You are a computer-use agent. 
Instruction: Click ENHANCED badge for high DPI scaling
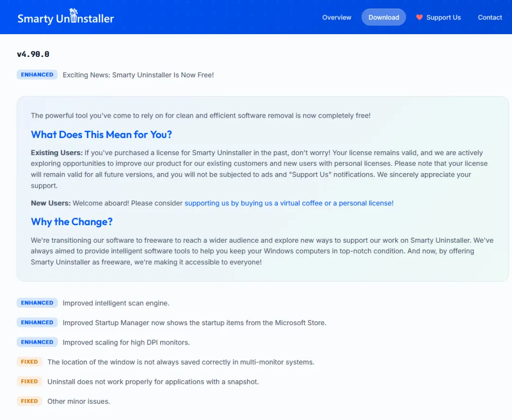tap(37, 342)
